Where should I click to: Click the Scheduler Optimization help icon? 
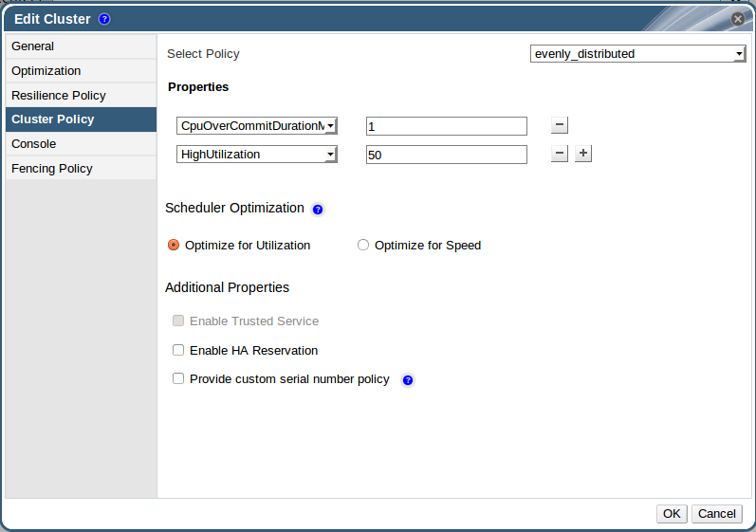(318, 210)
